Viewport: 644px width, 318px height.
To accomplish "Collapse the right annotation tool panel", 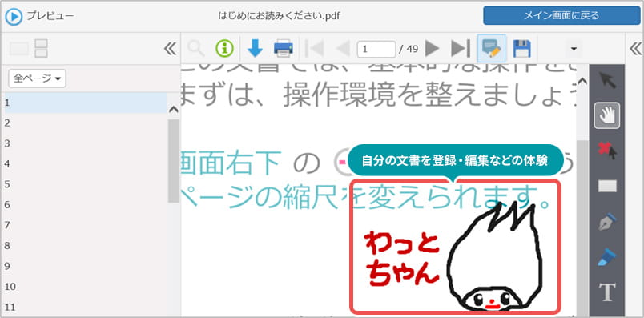I will 635,49.
